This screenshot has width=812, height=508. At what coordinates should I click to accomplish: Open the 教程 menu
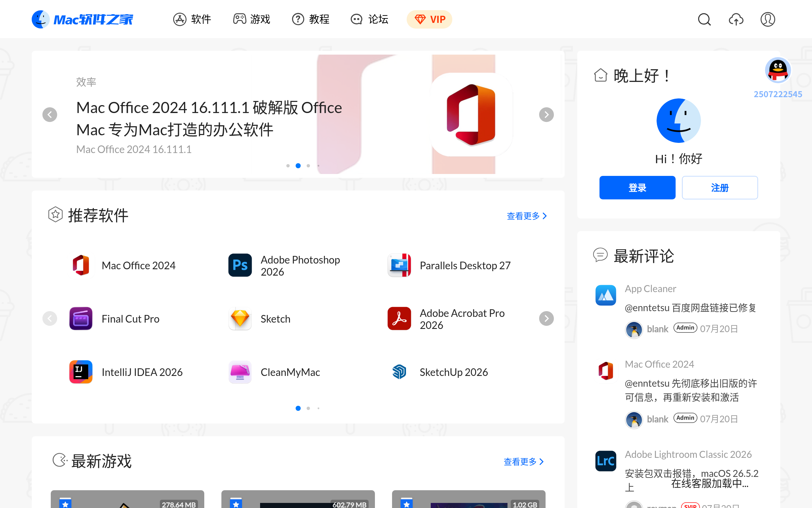click(311, 19)
